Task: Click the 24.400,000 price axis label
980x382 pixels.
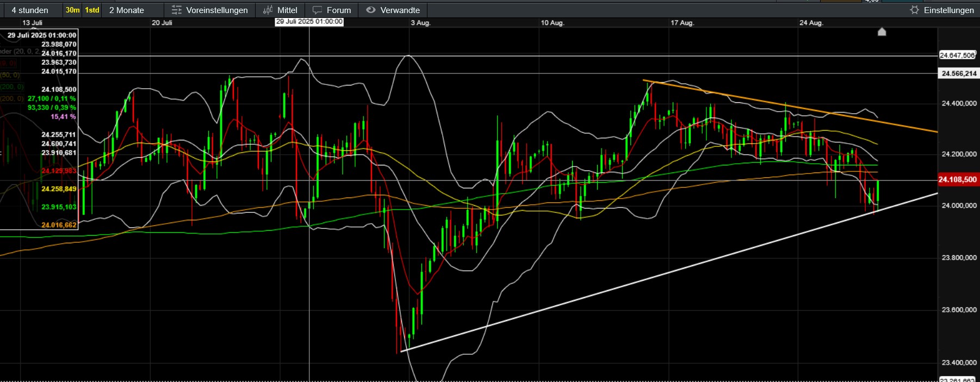Action: (x=959, y=103)
